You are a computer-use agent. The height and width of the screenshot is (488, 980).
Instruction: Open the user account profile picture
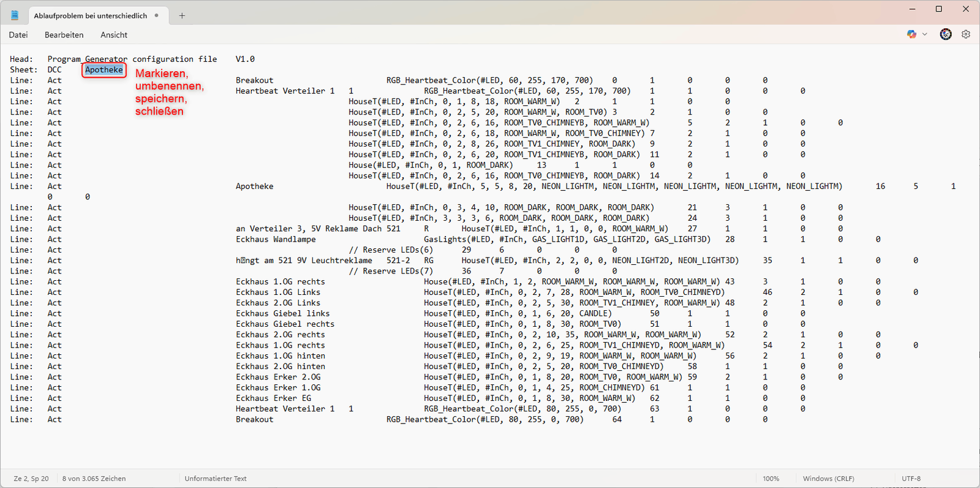pyautogui.click(x=946, y=34)
